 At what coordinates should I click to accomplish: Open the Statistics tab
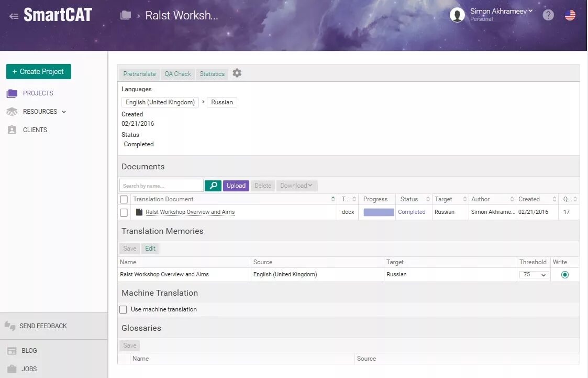tap(212, 74)
